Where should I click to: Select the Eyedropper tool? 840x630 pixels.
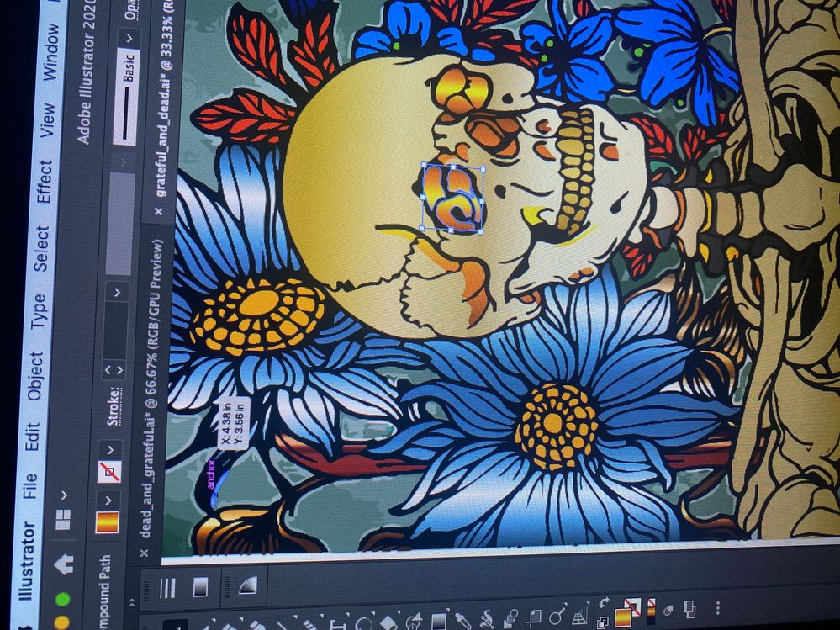pyautogui.click(x=462, y=620)
